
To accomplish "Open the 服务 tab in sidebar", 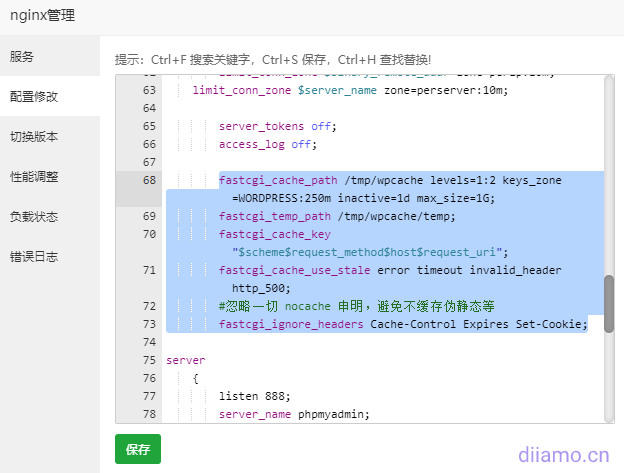I will [22, 57].
